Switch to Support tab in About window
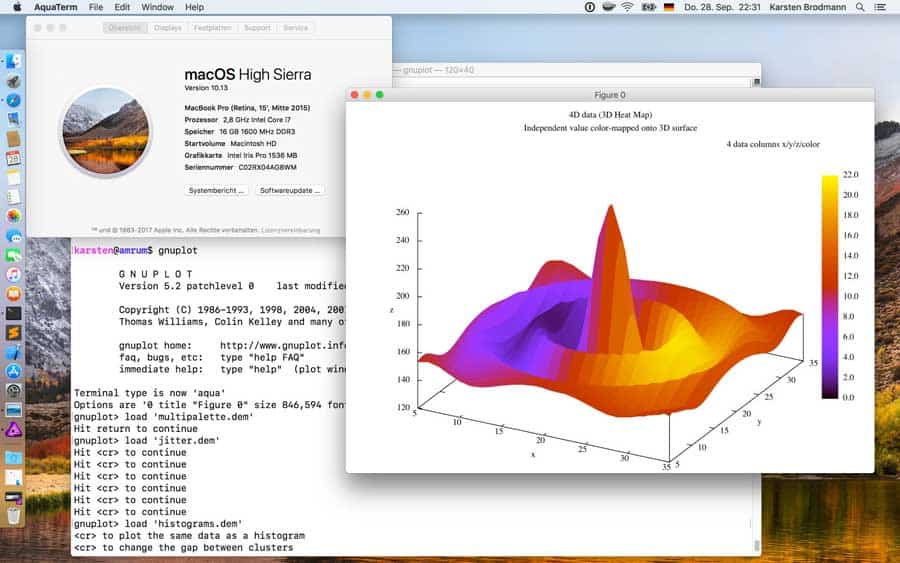 pos(257,28)
